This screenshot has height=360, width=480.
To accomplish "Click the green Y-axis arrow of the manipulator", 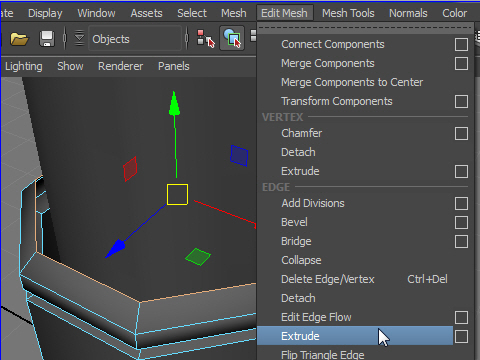I will pyautogui.click(x=174, y=104).
